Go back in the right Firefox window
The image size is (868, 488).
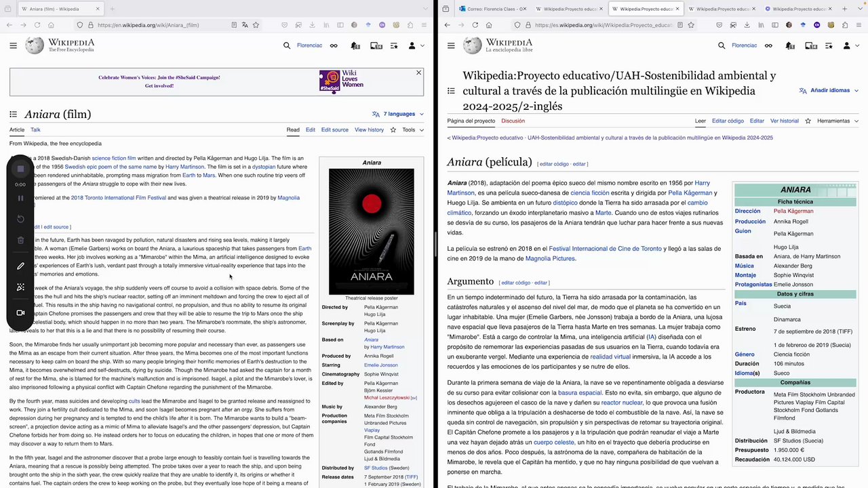(x=448, y=25)
